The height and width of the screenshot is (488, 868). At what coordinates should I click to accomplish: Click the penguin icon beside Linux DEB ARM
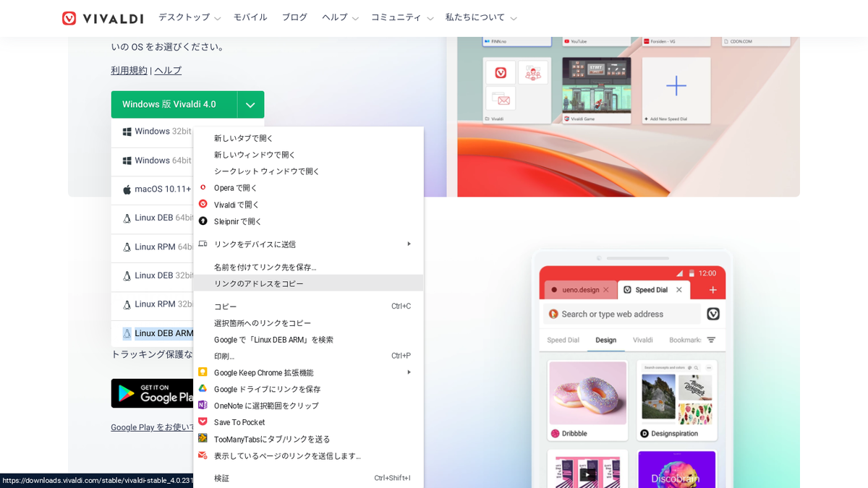click(127, 333)
